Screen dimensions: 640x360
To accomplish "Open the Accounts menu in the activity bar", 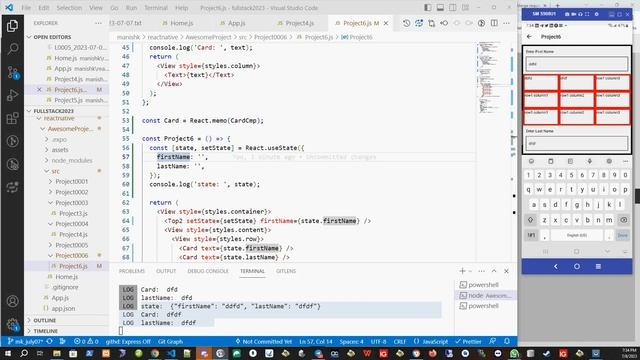I will click(12, 301).
